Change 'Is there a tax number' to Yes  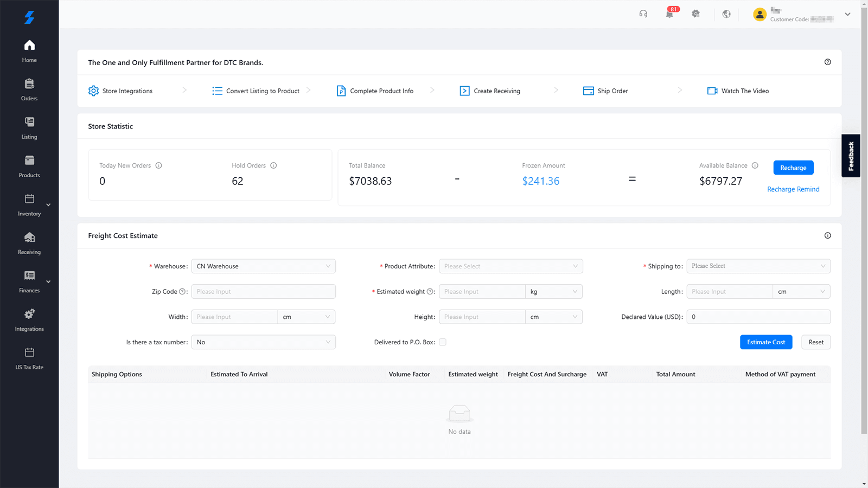263,342
